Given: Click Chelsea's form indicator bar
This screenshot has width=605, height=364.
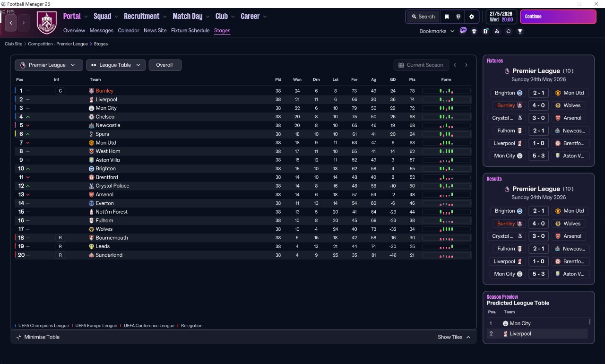Looking at the screenshot, I should pos(446,117).
